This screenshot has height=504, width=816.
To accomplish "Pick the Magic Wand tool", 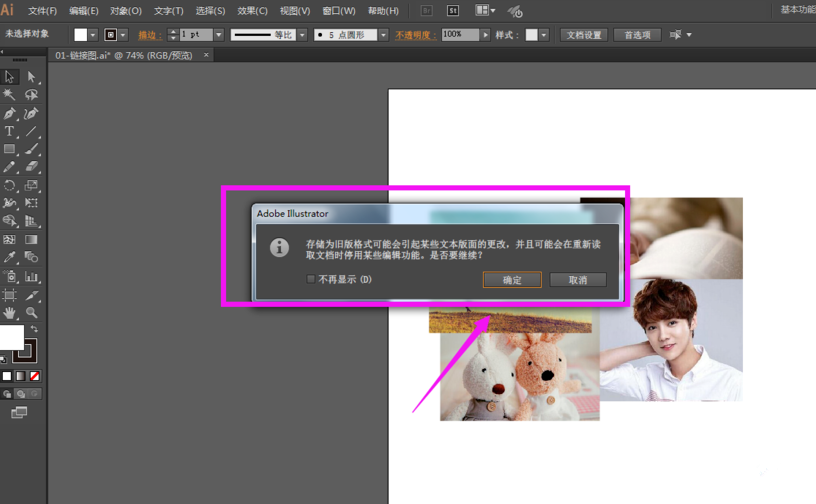I will (x=10, y=95).
